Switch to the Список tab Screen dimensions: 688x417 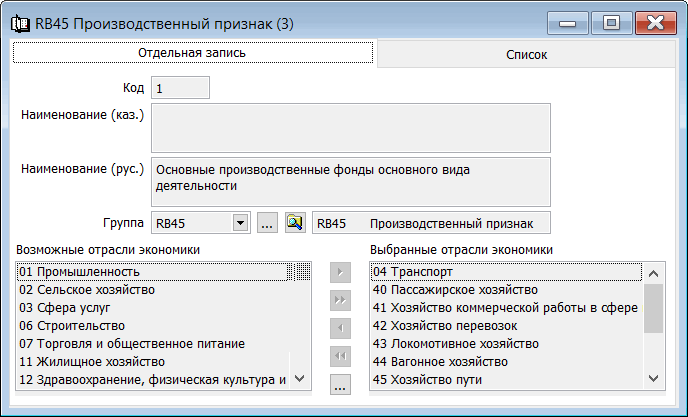[x=526, y=55]
